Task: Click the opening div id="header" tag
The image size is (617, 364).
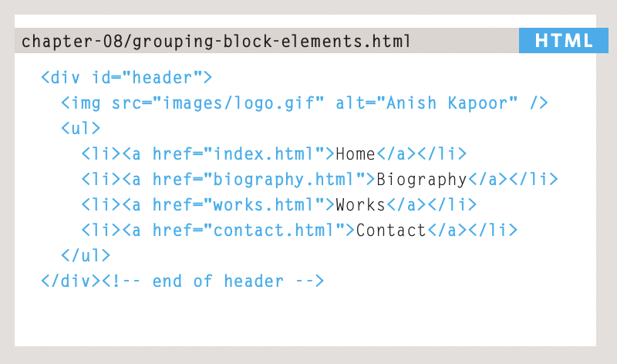Action: coord(126,78)
